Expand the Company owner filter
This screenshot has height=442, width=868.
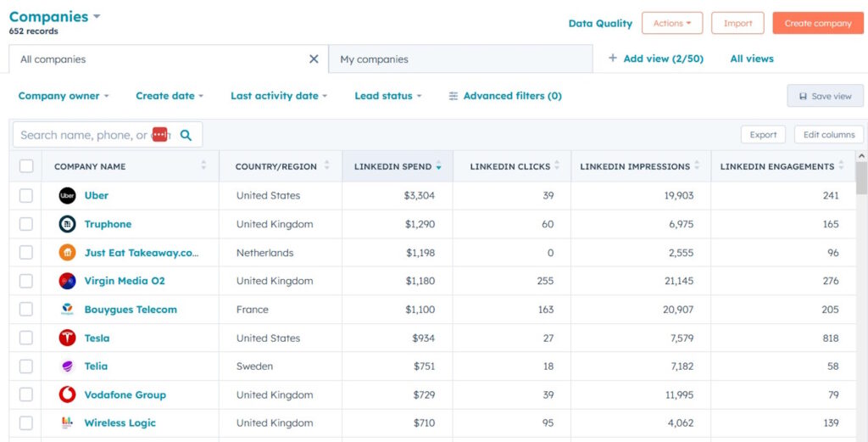(63, 96)
